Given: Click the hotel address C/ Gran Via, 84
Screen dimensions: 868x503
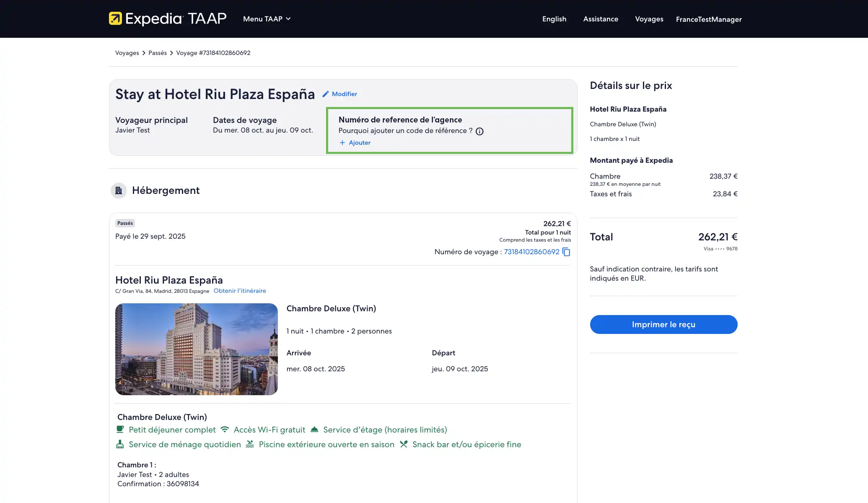Looking at the screenshot, I should click(x=162, y=291).
